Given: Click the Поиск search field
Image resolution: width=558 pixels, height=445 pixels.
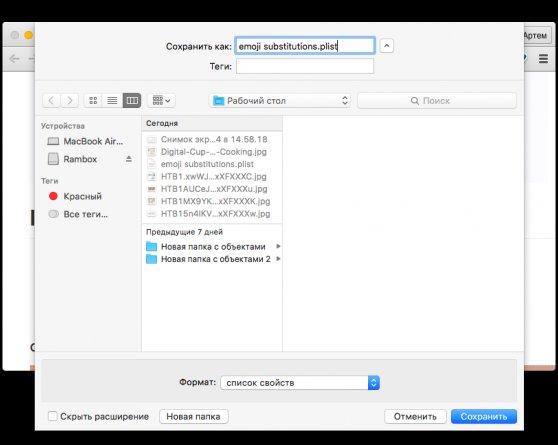Looking at the screenshot, I should 437,101.
